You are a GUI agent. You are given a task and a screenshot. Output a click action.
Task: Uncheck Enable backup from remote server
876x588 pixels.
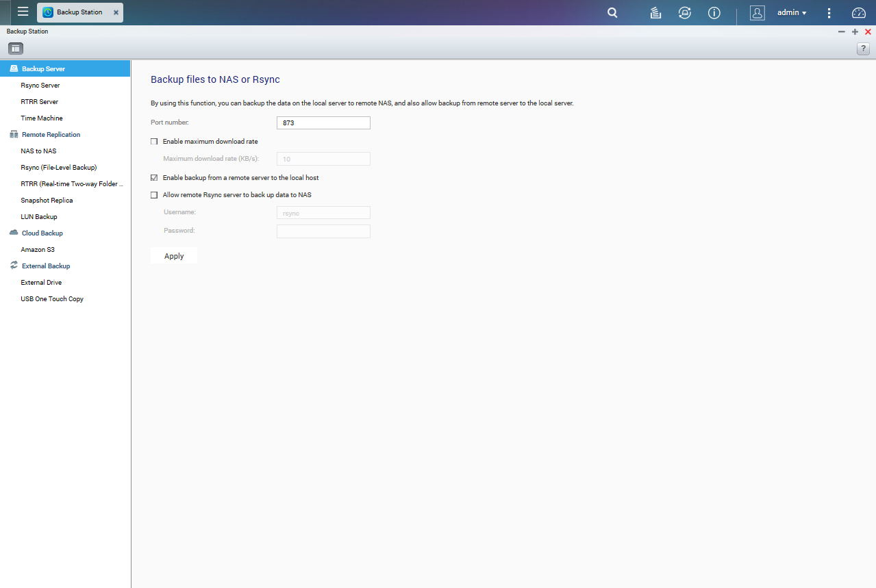[x=154, y=178]
